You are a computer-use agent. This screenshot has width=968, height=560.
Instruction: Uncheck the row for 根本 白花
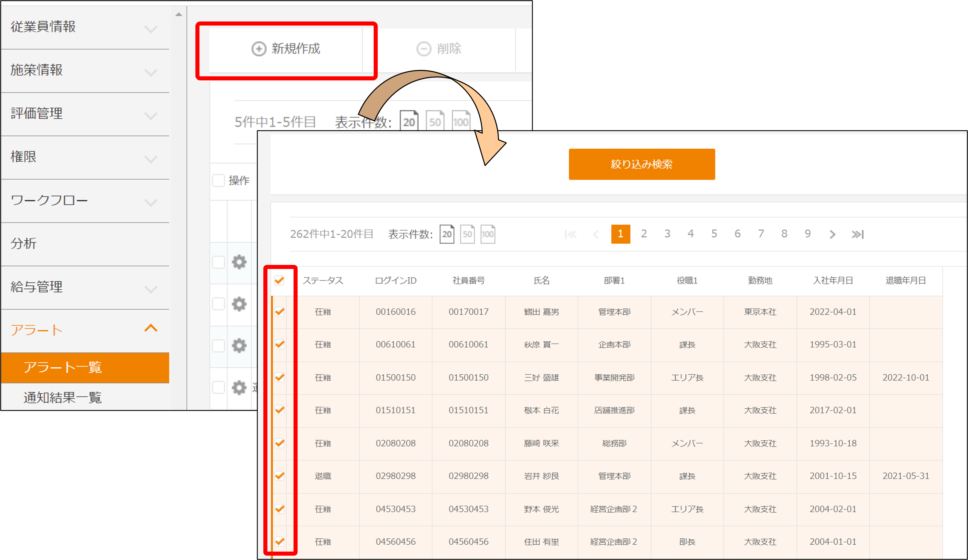click(280, 410)
